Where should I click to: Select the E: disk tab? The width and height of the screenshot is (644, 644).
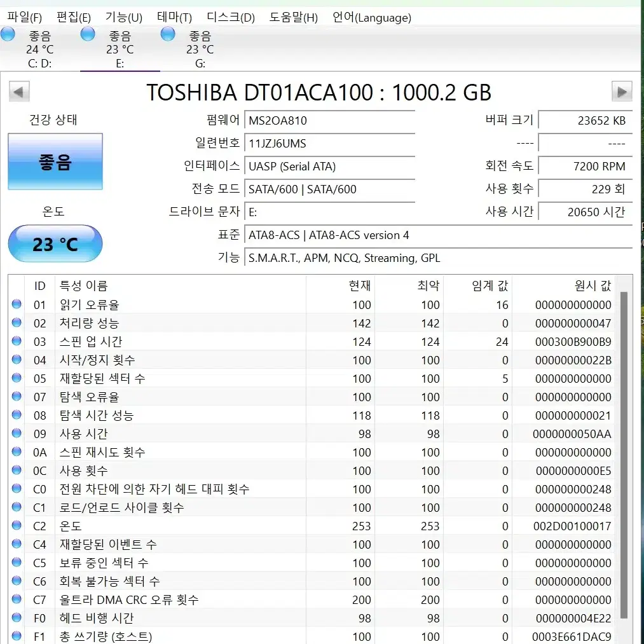(120, 48)
